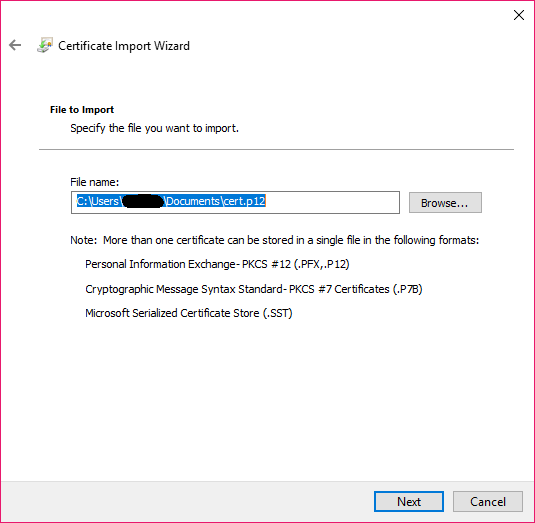Click 'Cryptographic Message Syntax Standard- PKCS #7' line

click(x=254, y=289)
